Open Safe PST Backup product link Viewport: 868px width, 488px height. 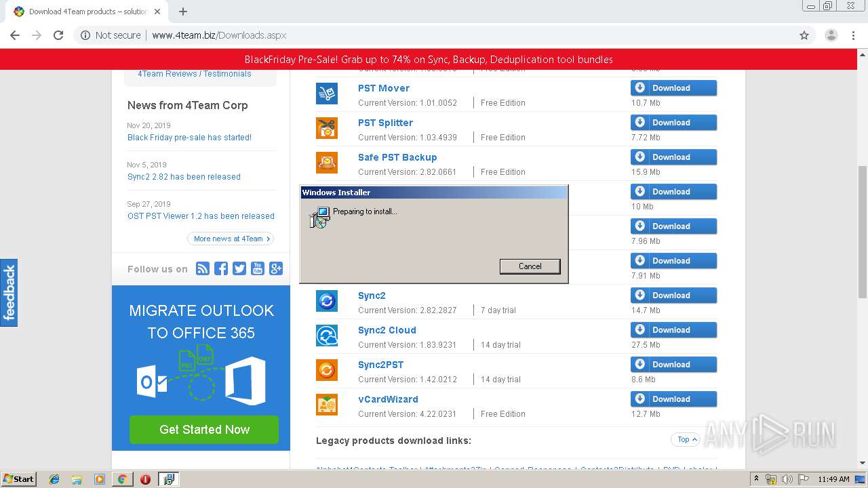pyautogui.click(x=397, y=157)
